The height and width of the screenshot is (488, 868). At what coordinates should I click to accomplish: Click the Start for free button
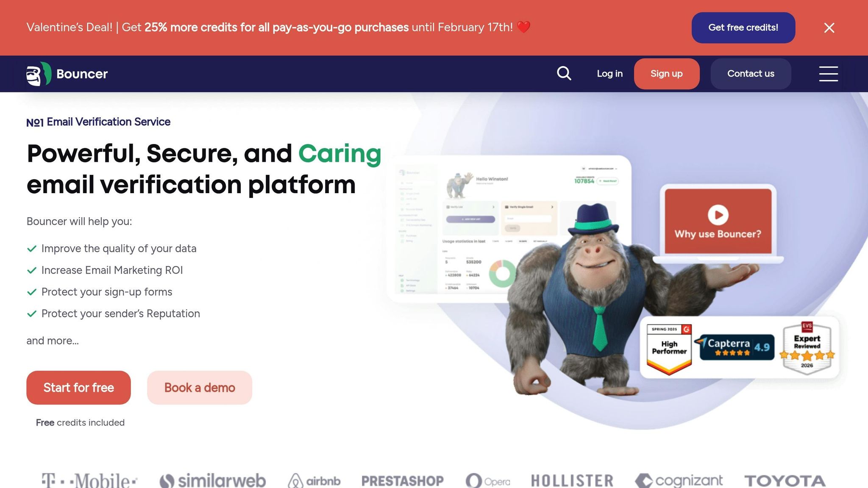[x=78, y=388]
